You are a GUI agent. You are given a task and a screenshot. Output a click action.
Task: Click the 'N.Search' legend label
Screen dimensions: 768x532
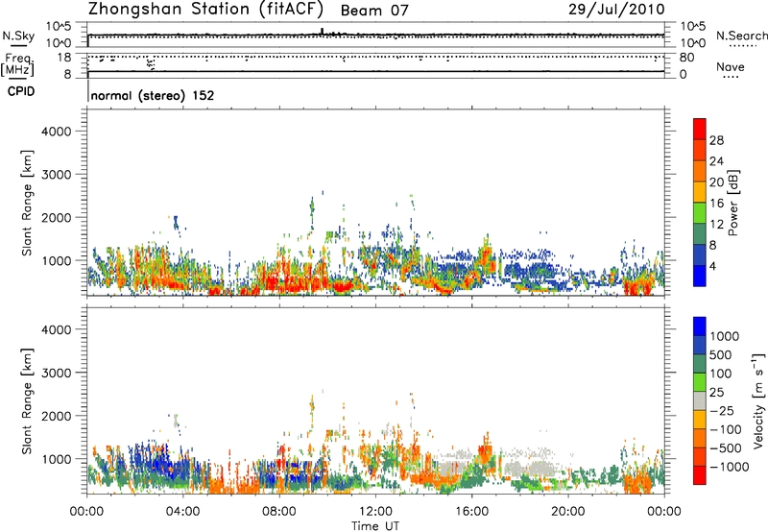[x=741, y=36]
